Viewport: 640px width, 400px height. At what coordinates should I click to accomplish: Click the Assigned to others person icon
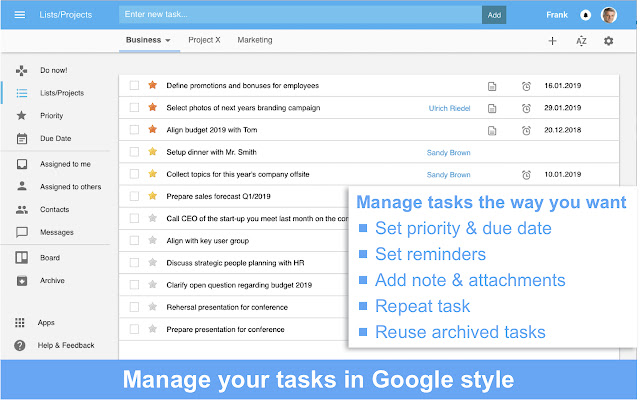[22, 186]
